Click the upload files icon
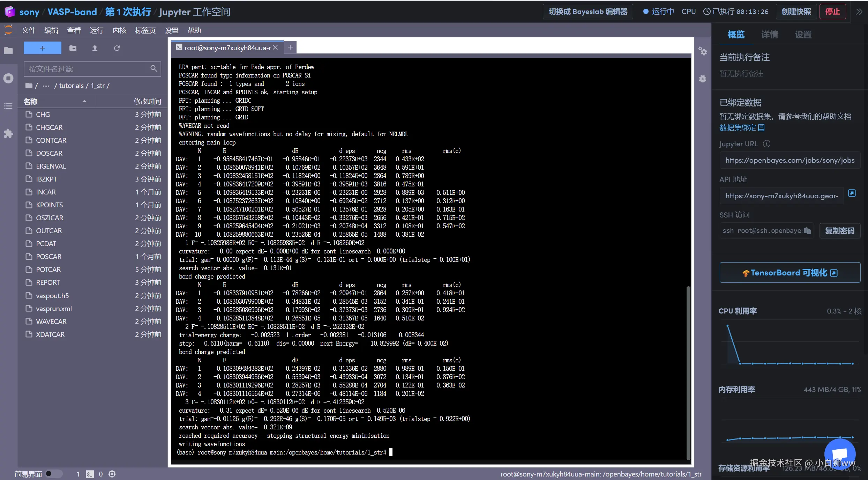 [95, 48]
